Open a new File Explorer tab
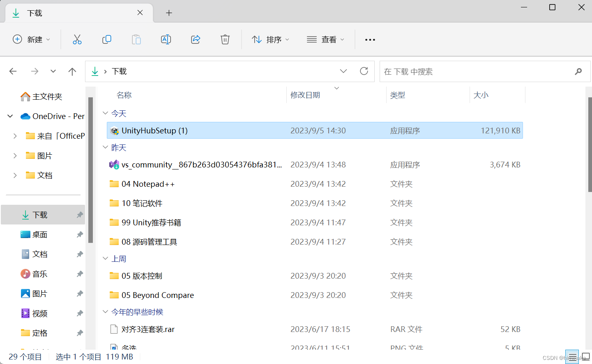Viewport: 592px width, 364px height. click(169, 13)
